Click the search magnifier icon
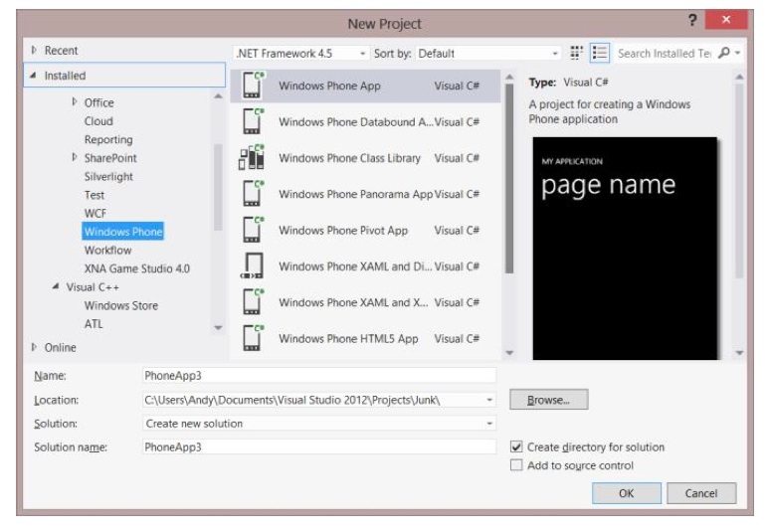This screenshot has height=532, width=768. click(724, 53)
